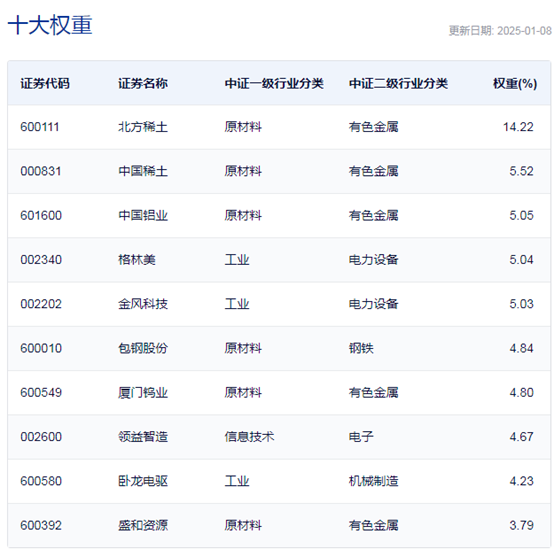This screenshot has width=554, height=557.
Task: Select security code 600111
Action: pos(39,127)
